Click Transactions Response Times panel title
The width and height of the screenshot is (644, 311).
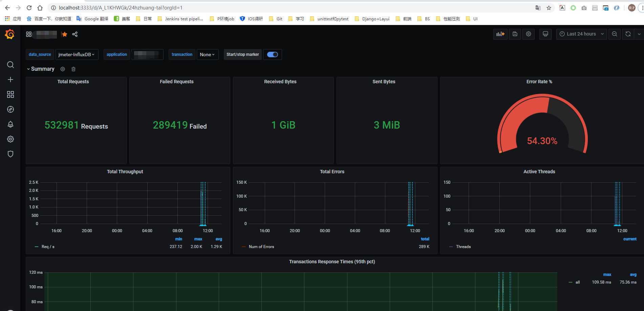pyautogui.click(x=332, y=262)
